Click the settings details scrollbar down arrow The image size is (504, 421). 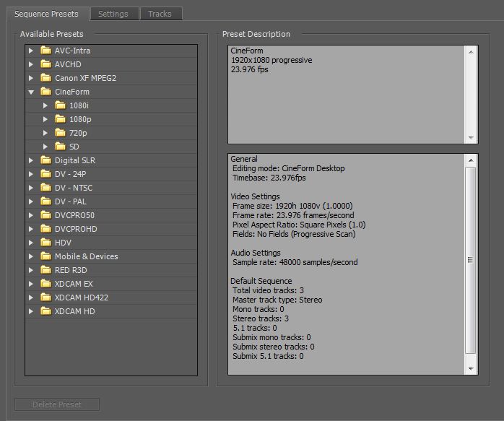tap(471, 369)
